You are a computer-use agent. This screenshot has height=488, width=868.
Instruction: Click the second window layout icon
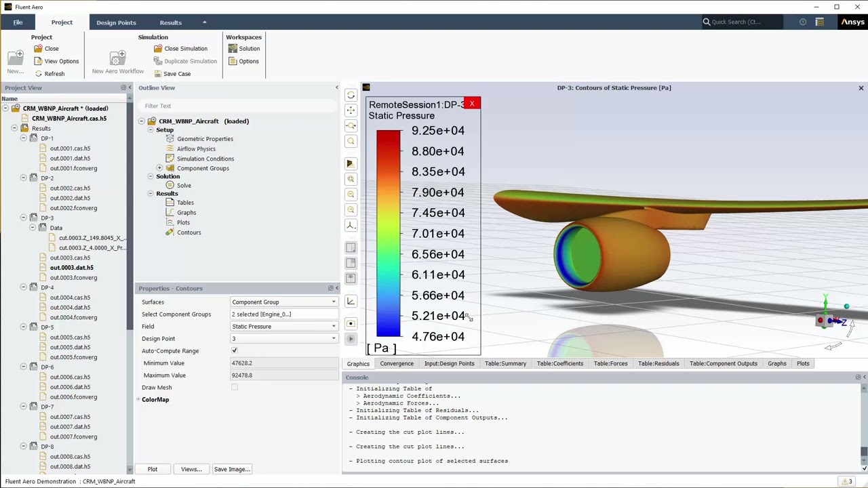pos(351,263)
